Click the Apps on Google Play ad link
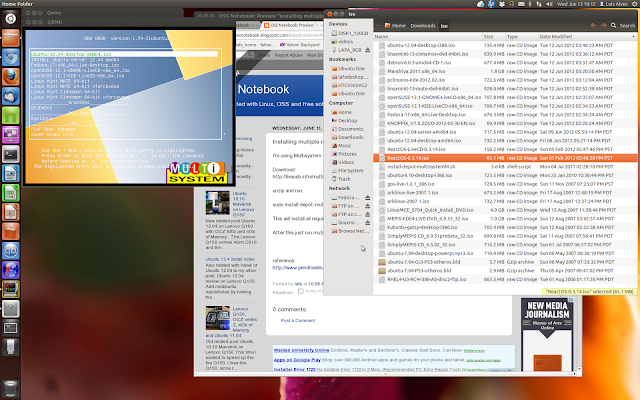This screenshot has height=400, width=640. [x=297, y=360]
